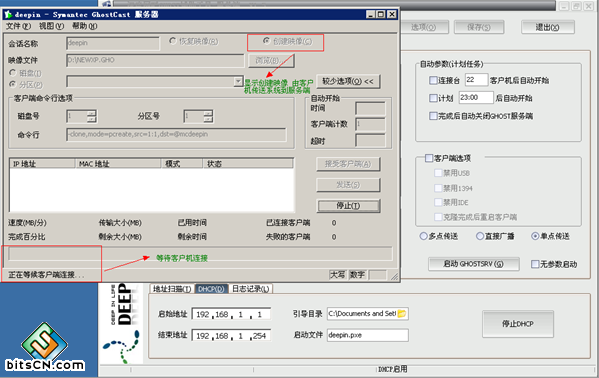Open the 文件(F) menu in GhostCast

[18, 26]
